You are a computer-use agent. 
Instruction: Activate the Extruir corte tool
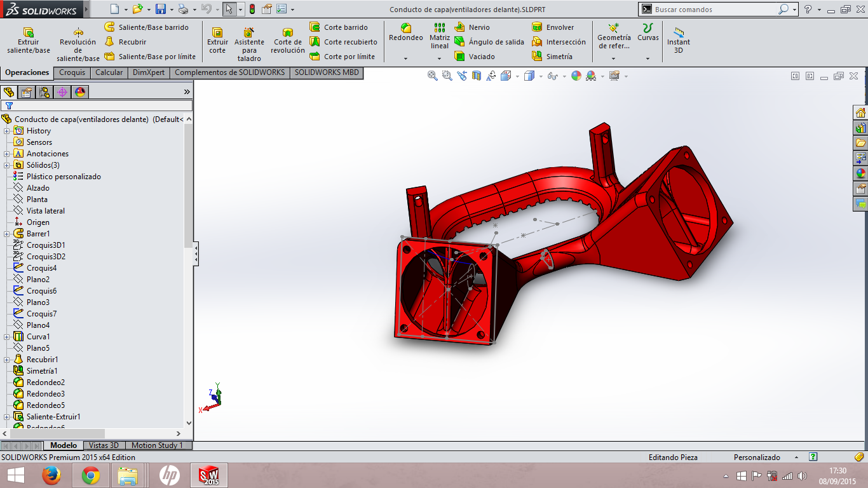click(x=217, y=41)
